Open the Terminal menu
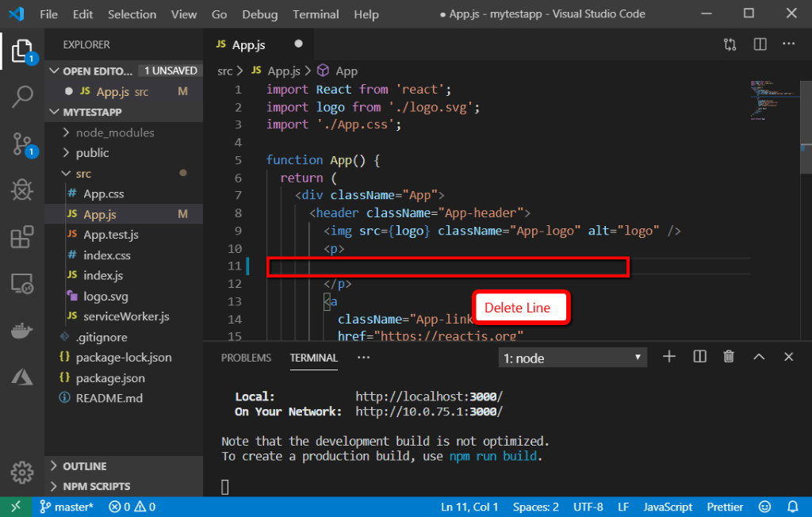This screenshot has width=812, height=517. (x=316, y=14)
